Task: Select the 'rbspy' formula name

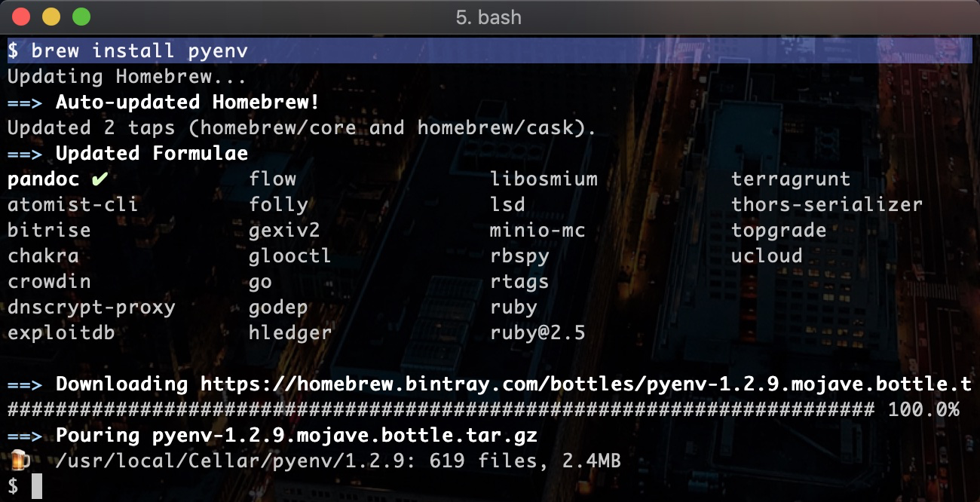Action: tap(519, 256)
